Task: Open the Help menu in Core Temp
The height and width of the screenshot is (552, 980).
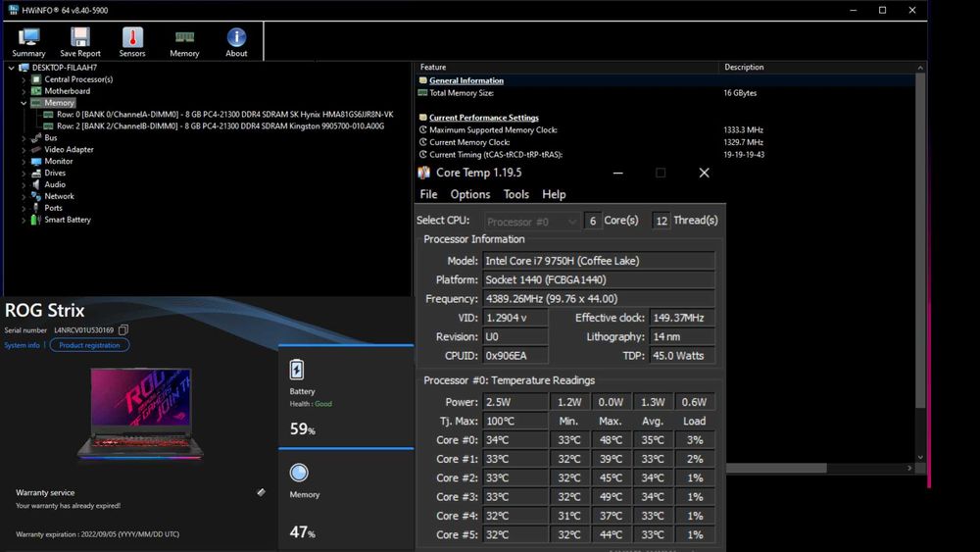Action: point(554,194)
